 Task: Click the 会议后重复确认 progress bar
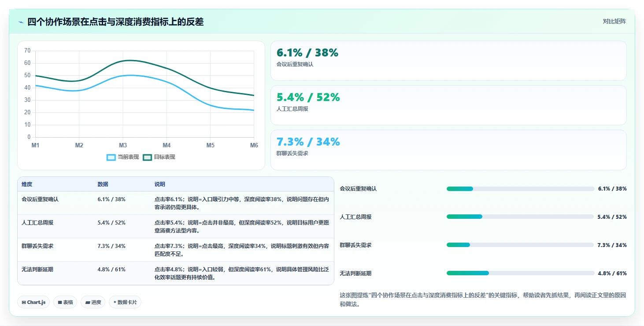coord(520,189)
